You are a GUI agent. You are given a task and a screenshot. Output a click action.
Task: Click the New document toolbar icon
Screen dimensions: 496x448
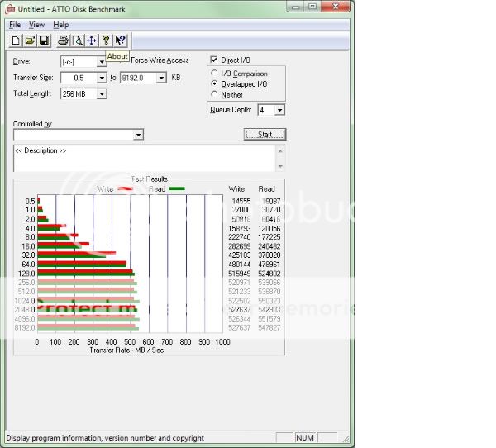point(16,41)
